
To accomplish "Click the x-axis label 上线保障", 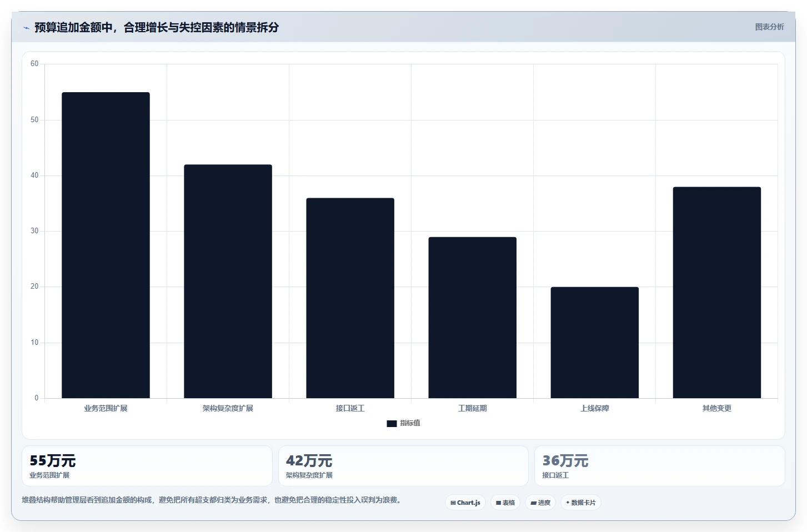I will tap(594, 408).
